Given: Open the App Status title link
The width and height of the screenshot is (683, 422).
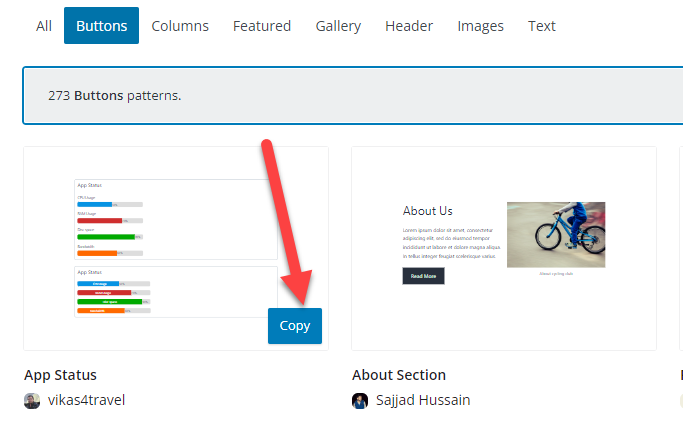Looking at the screenshot, I should tap(60, 375).
